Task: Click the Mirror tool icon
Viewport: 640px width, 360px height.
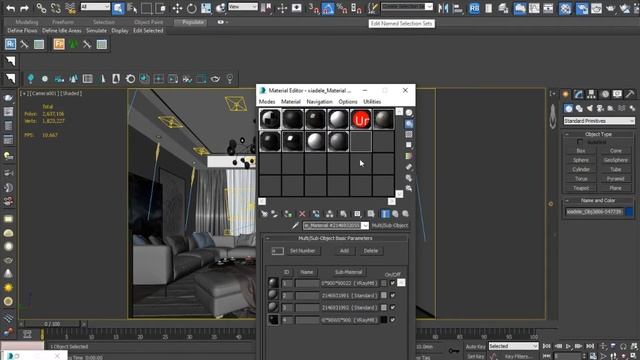Action: click(x=443, y=8)
